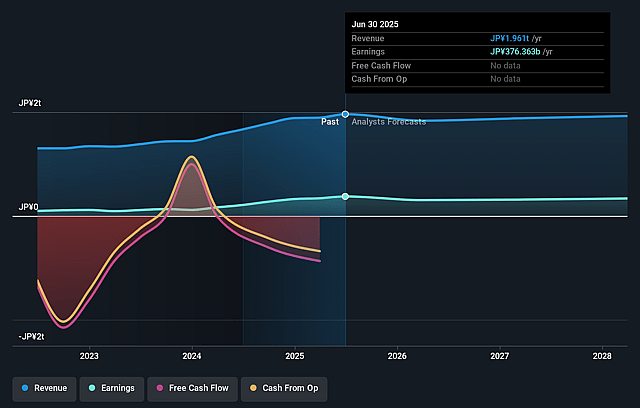This screenshot has width=640, height=408.
Task: Select the earnings data point marker
Action: point(345,197)
